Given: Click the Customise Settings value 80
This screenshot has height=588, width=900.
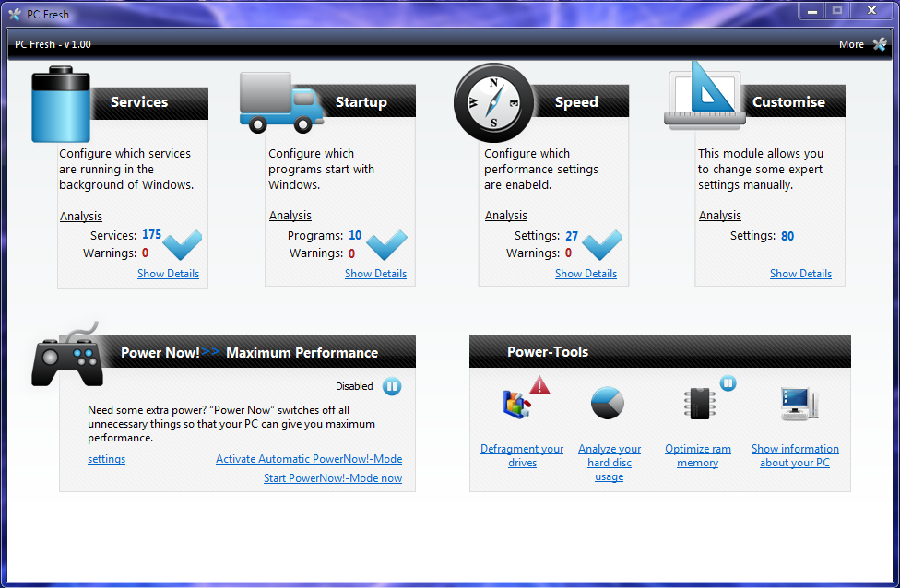Looking at the screenshot, I should click(787, 236).
